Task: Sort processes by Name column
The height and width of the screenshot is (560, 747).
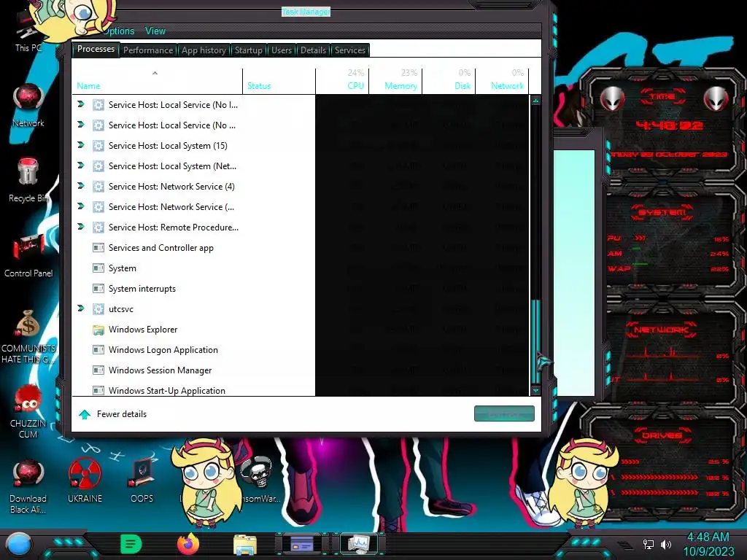Action: click(158, 81)
